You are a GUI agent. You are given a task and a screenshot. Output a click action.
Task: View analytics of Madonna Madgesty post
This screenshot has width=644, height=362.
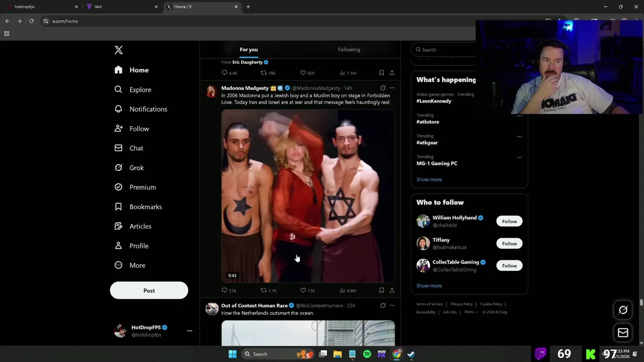click(x=348, y=290)
